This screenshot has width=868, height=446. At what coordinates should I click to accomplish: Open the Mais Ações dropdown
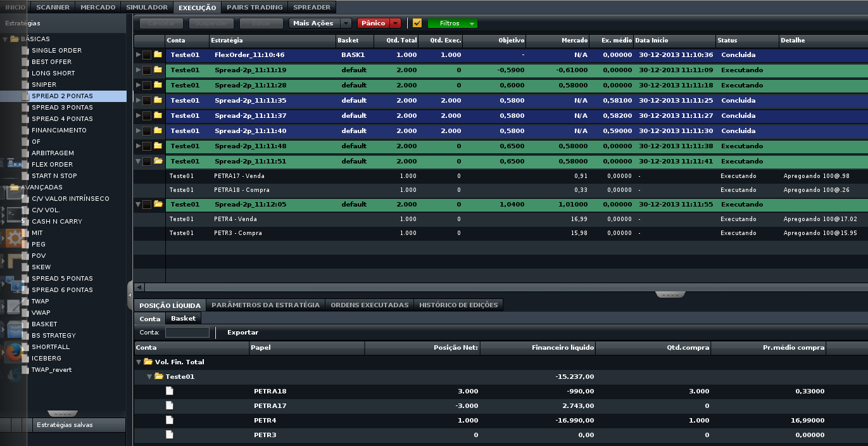(x=320, y=23)
